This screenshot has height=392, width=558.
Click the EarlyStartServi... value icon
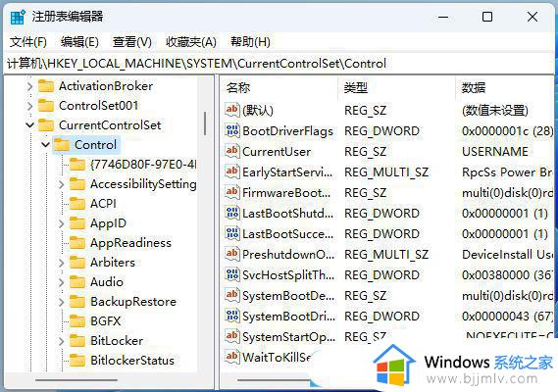coord(232,172)
